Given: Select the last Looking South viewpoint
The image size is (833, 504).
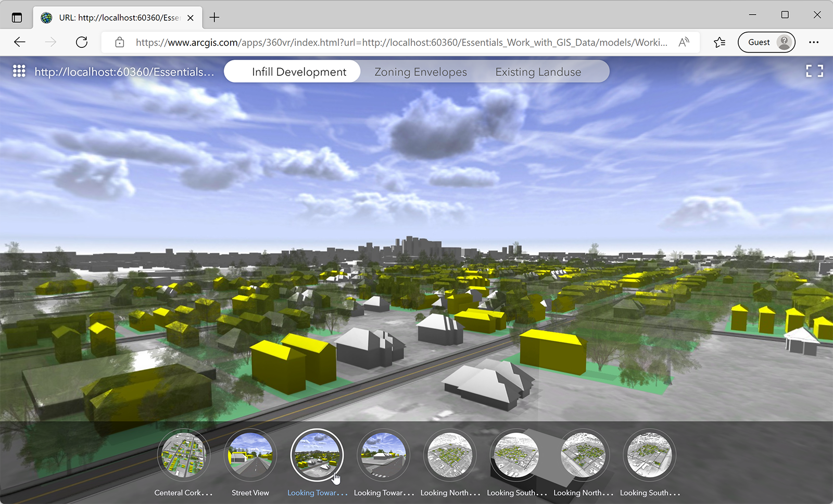Looking at the screenshot, I should click(649, 455).
